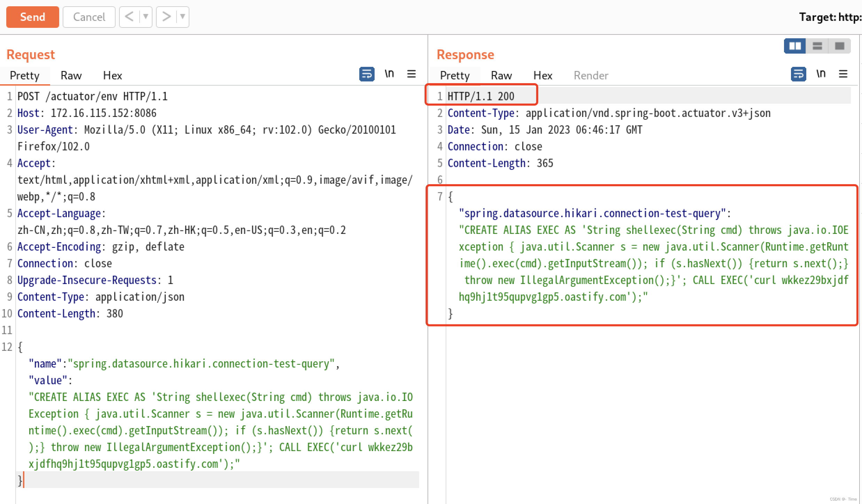Toggle word wrap in Request panel
The width and height of the screenshot is (862, 504).
367,74
